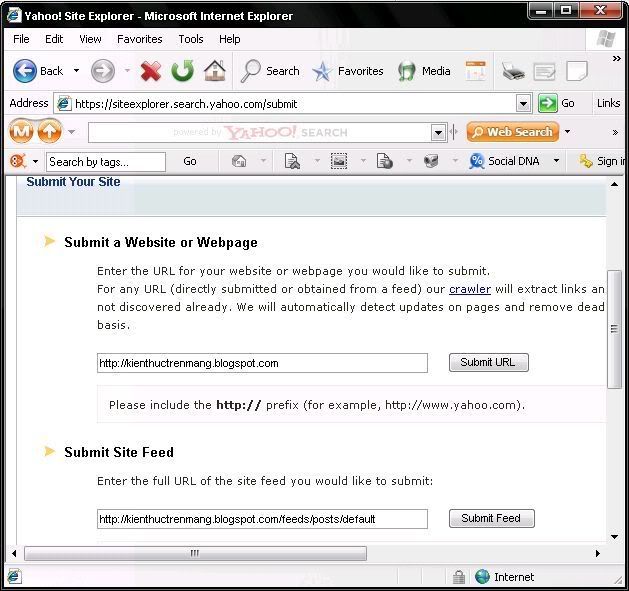Click the website URL input field
The image size is (629, 591).
point(261,363)
